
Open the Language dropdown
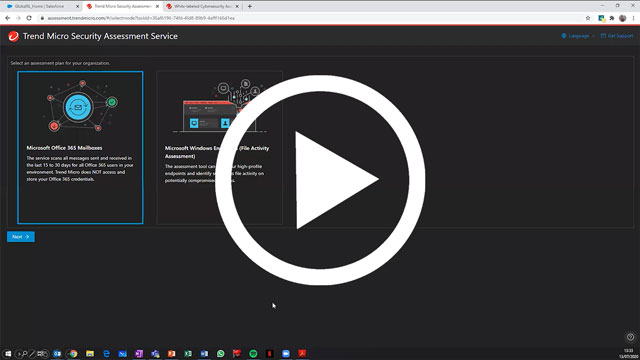pyautogui.click(x=578, y=36)
